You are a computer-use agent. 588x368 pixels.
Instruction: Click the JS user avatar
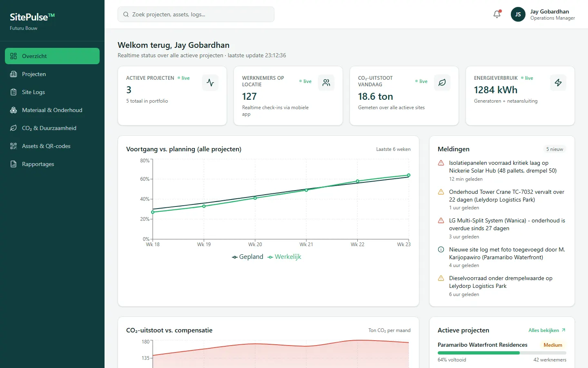click(518, 14)
